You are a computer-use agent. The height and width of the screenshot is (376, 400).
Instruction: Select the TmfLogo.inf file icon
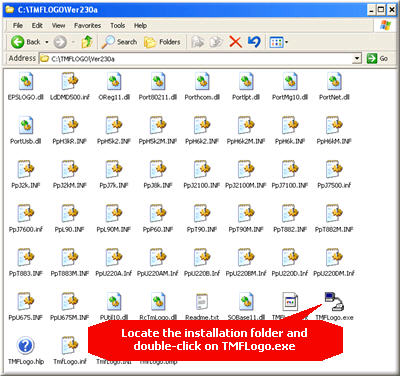tap(70, 345)
